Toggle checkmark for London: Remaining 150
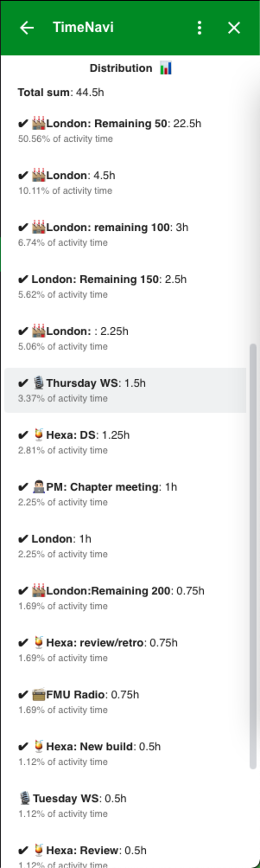The height and width of the screenshot is (868, 260). click(23, 279)
